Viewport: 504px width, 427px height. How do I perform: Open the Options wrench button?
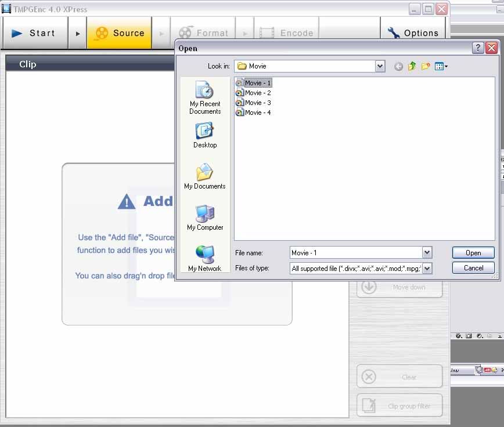coord(413,33)
